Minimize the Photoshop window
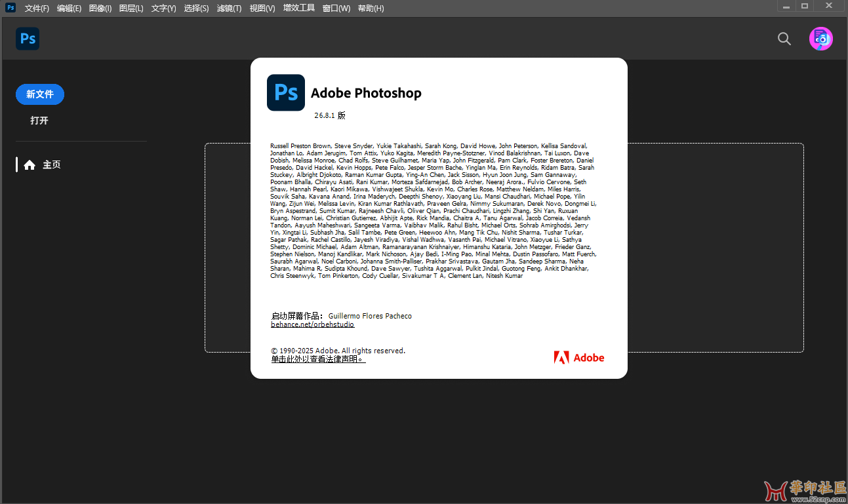The width and height of the screenshot is (848, 504). point(787,6)
